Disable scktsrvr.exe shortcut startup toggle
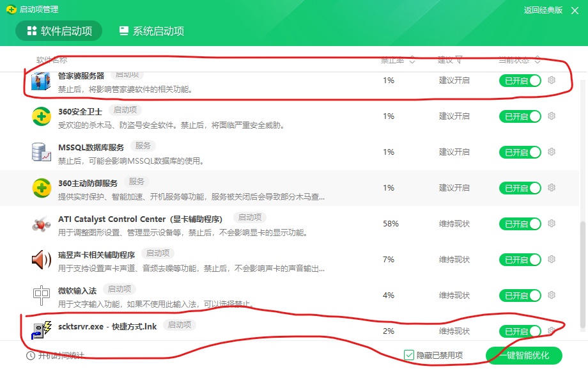The height and width of the screenshot is (371, 588). 520,331
